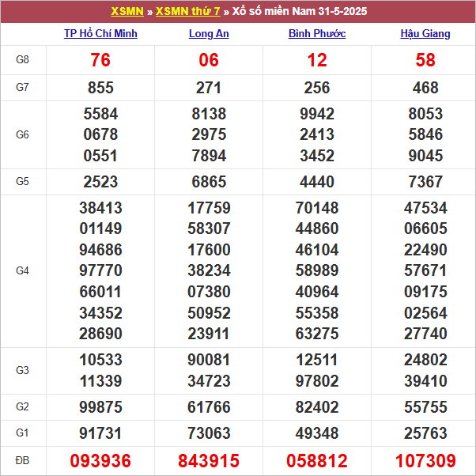
Task: Click G6 number 2413
Action: click(x=317, y=134)
